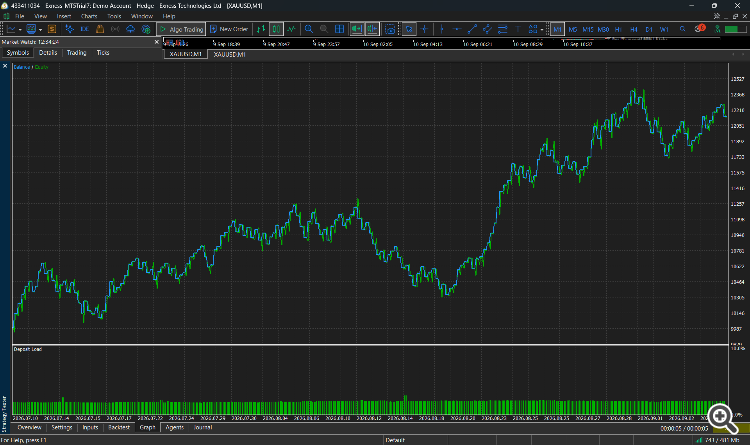Open the Strategy Tester Overview tab
The image size is (750, 445).
coord(30,427)
